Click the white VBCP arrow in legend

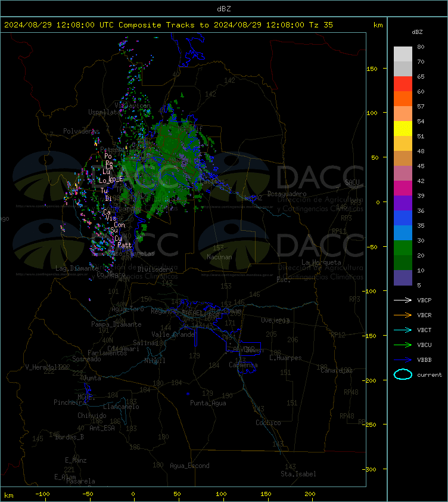point(403,300)
